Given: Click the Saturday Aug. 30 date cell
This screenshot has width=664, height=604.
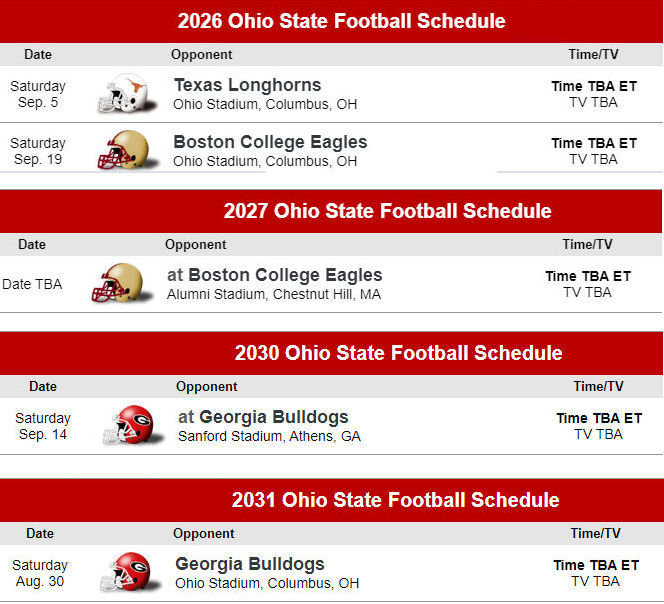Looking at the screenshot, I should [x=40, y=573].
